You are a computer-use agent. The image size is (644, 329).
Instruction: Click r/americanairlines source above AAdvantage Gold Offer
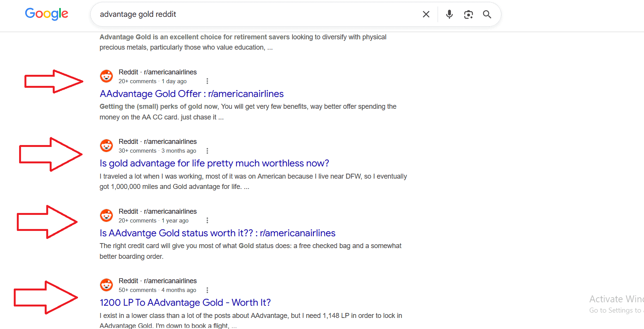click(170, 72)
